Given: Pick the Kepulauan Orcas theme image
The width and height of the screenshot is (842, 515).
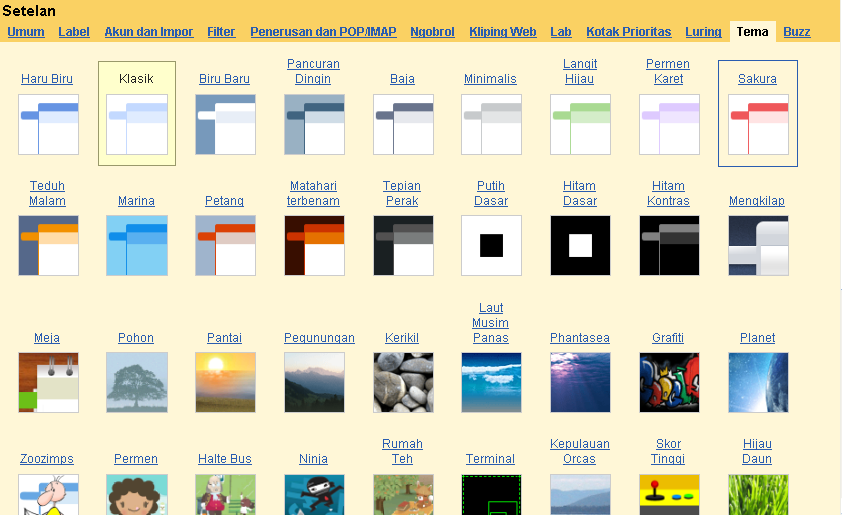Looking at the screenshot, I should coord(580,495).
